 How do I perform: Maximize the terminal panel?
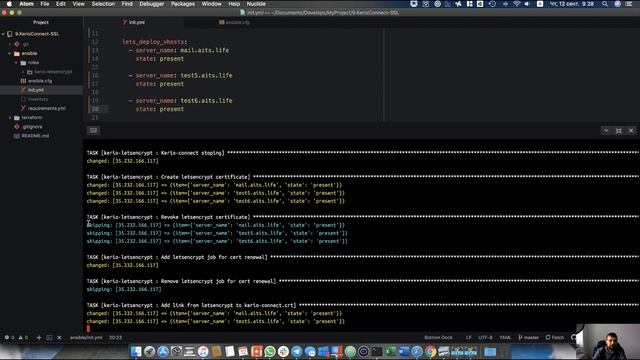[619, 131]
